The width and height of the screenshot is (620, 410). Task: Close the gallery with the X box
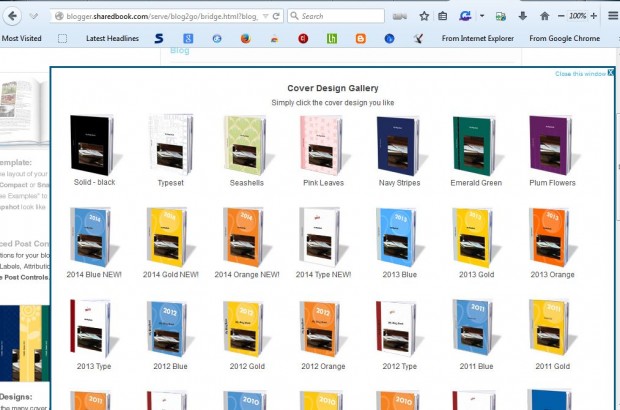tap(611, 73)
